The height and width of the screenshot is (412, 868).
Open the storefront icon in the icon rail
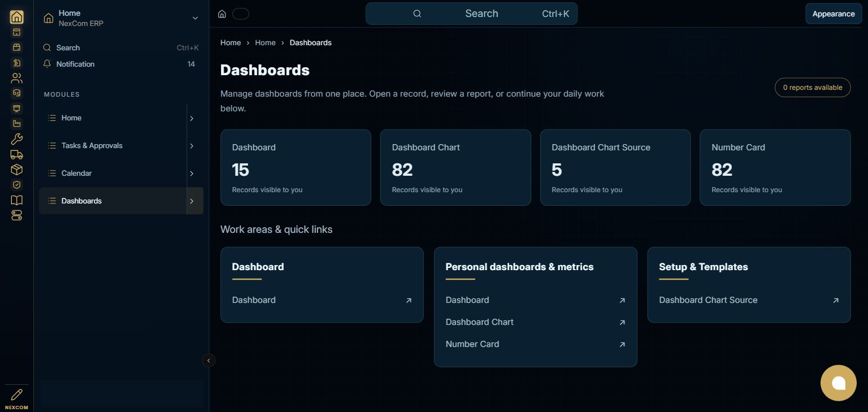coord(17,47)
